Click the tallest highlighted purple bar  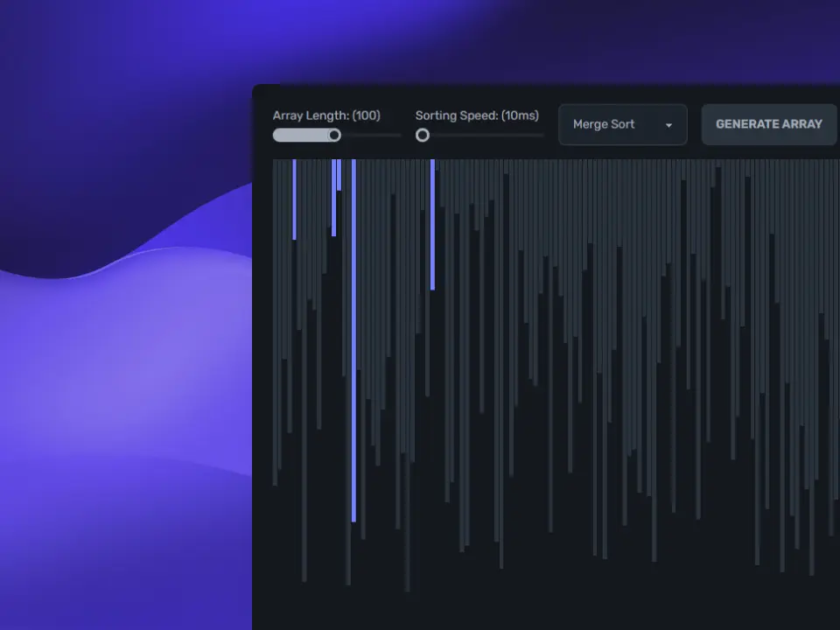(x=353, y=340)
